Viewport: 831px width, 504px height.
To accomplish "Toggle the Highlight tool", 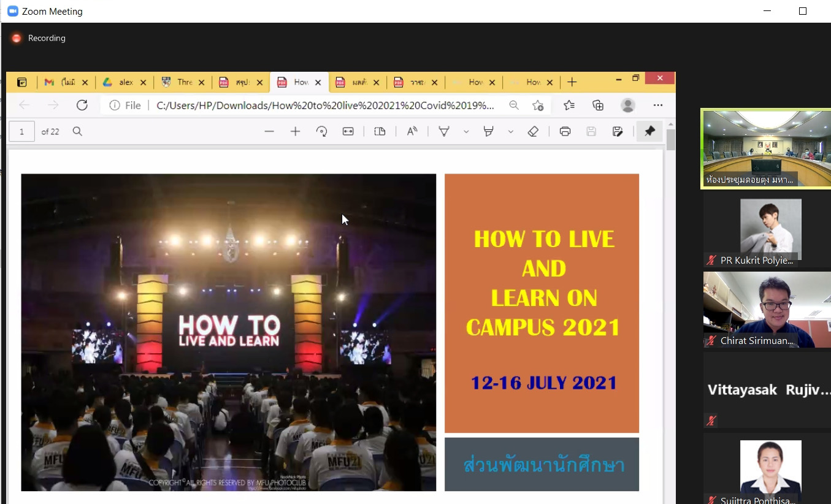I will 488,131.
